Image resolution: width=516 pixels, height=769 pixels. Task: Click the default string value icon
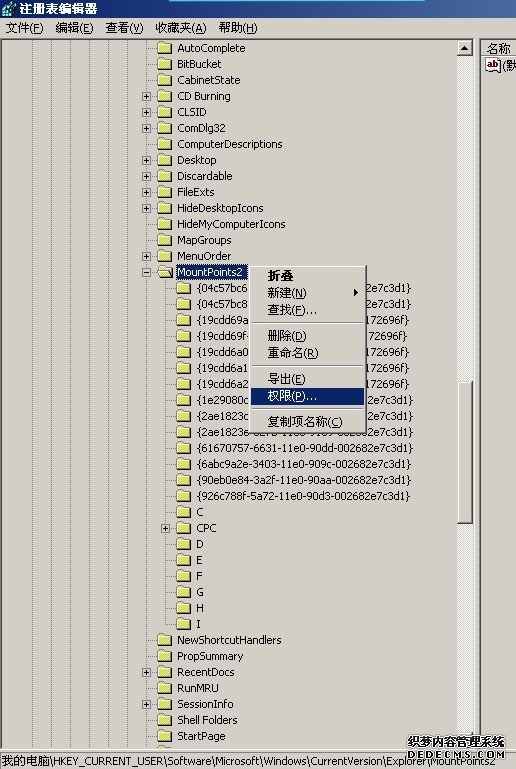click(x=492, y=65)
